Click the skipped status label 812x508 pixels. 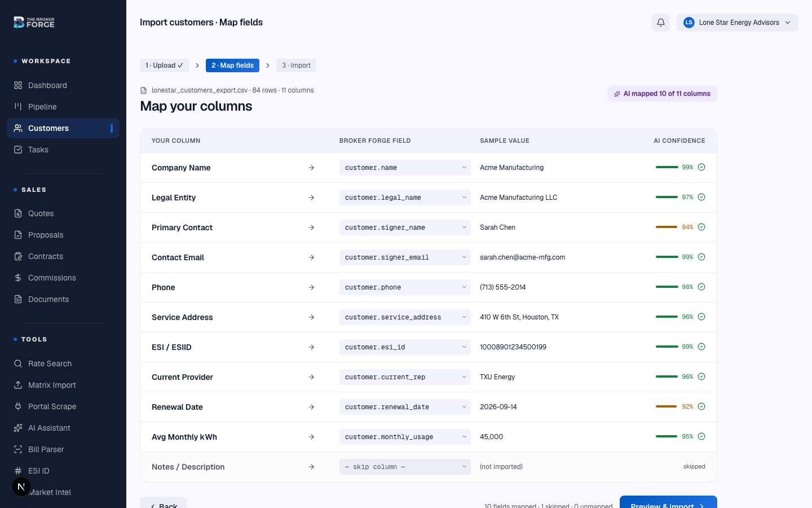tap(694, 467)
